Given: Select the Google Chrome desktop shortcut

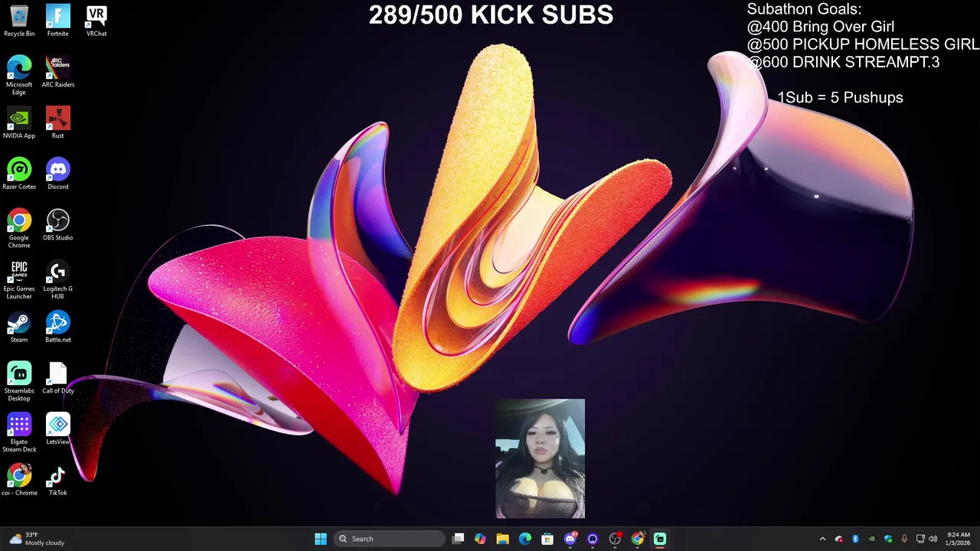Looking at the screenshot, I should [19, 228].
